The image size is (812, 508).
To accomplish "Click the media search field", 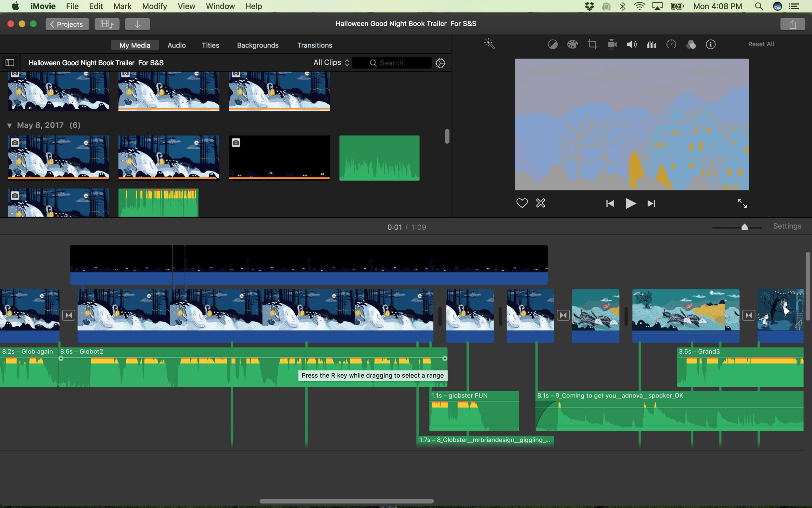I will [x=392, y=63].
